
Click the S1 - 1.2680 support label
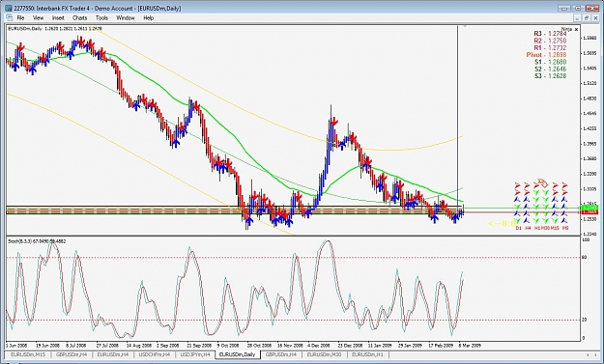551,62
